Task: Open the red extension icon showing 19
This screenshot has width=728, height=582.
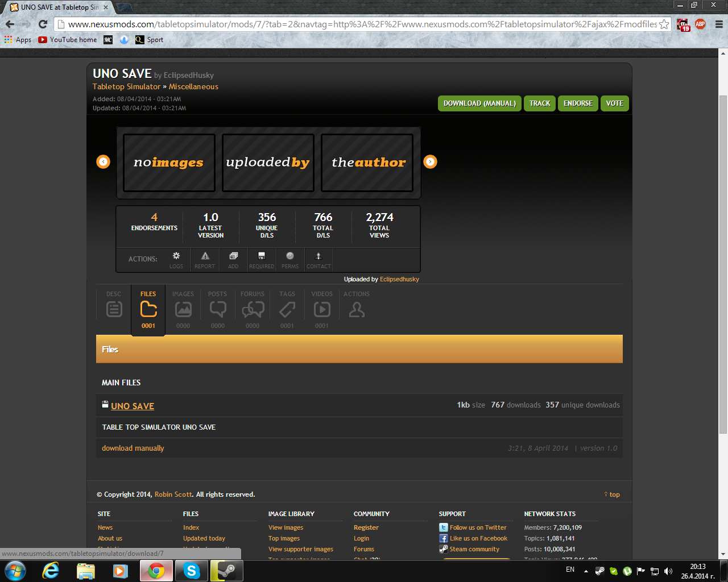Action: click(684, 24)
